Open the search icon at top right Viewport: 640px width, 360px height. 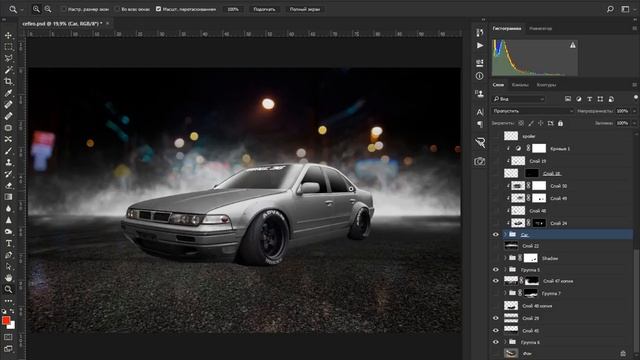[x=610, y=9]
